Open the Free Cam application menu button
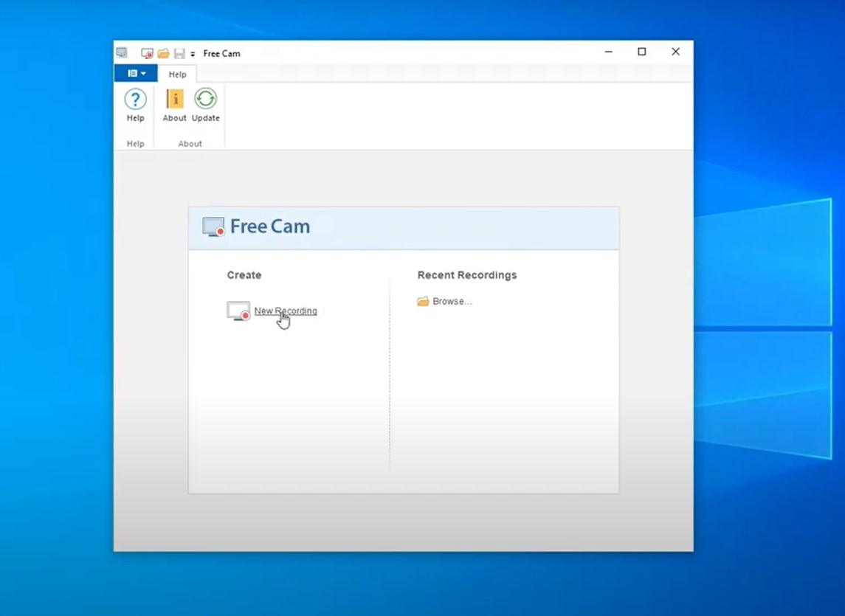The image size is (845, 616). click(135, 73)
